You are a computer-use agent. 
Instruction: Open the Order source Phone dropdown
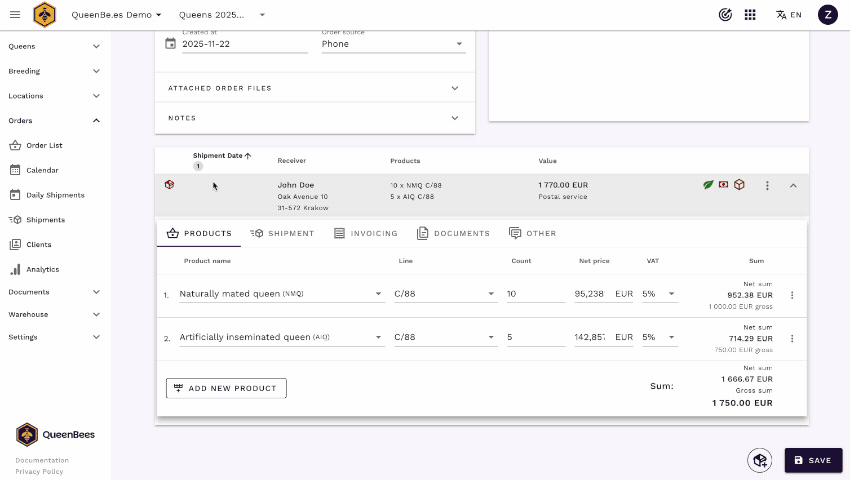click(392, 44)
